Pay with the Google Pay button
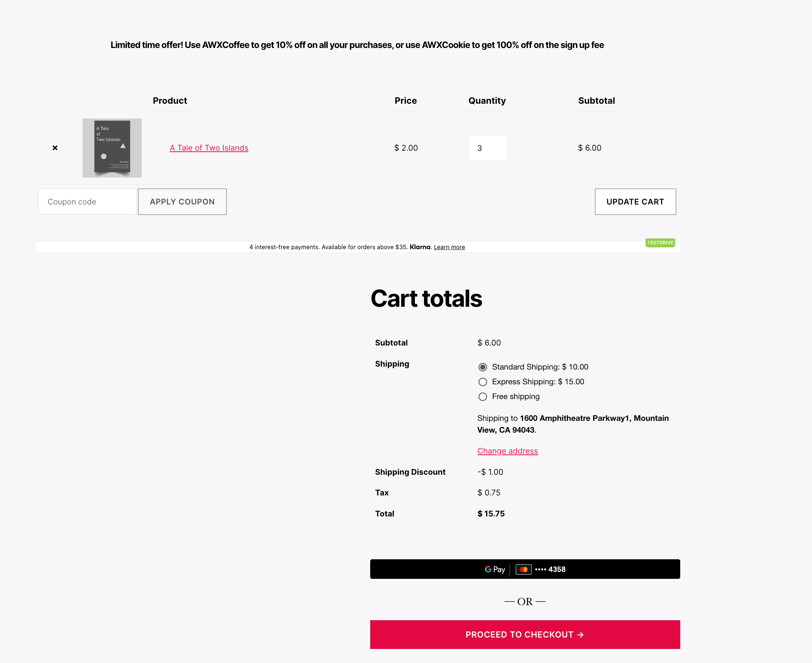The width and height of the screenshot is (812, 663). coord(524,569)
